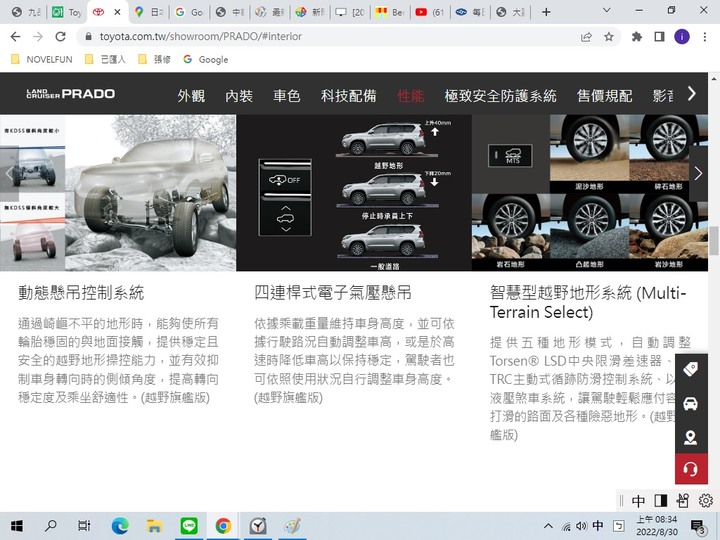Go to 極致安全防護系統 section
Screen dimensions: 720x540
pyautogui.click(x=501, y=96)
